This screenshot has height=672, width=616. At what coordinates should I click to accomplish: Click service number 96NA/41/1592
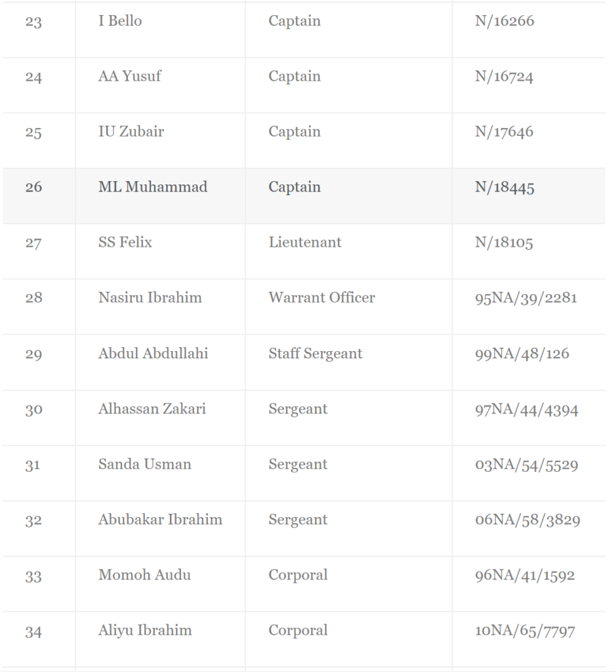(525, 575)
